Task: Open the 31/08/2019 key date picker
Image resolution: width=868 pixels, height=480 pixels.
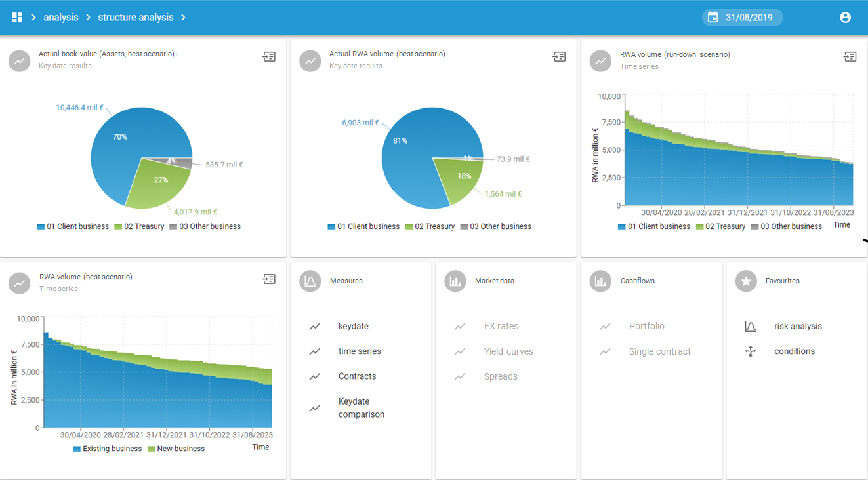Action: 749,18
